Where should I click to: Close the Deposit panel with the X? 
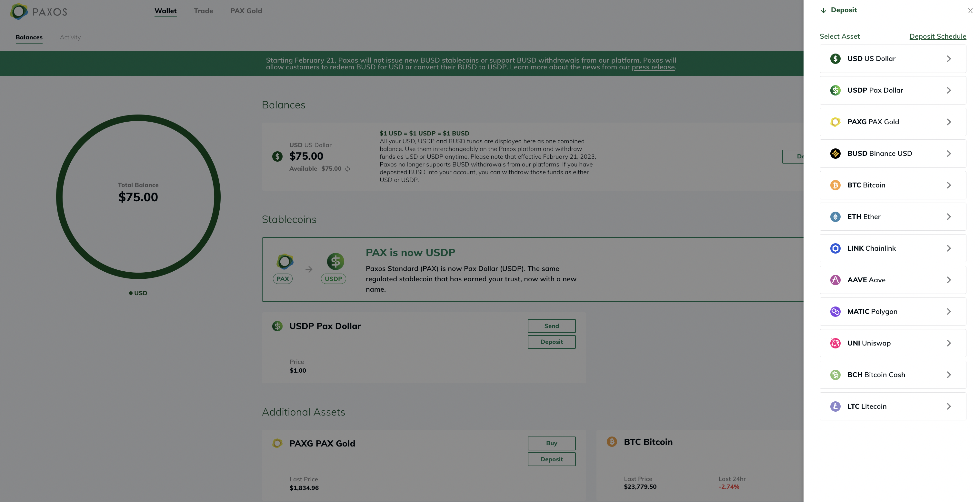pos(970,11)
